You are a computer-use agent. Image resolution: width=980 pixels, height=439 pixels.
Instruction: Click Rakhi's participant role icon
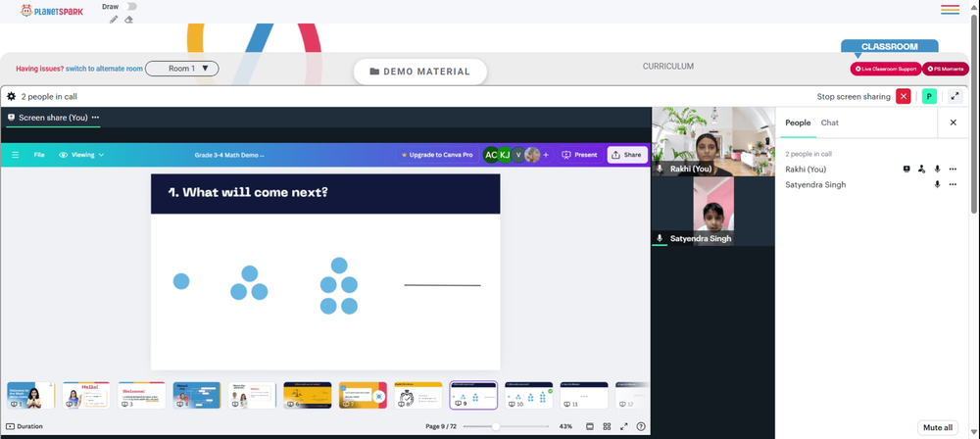point(922,169)
